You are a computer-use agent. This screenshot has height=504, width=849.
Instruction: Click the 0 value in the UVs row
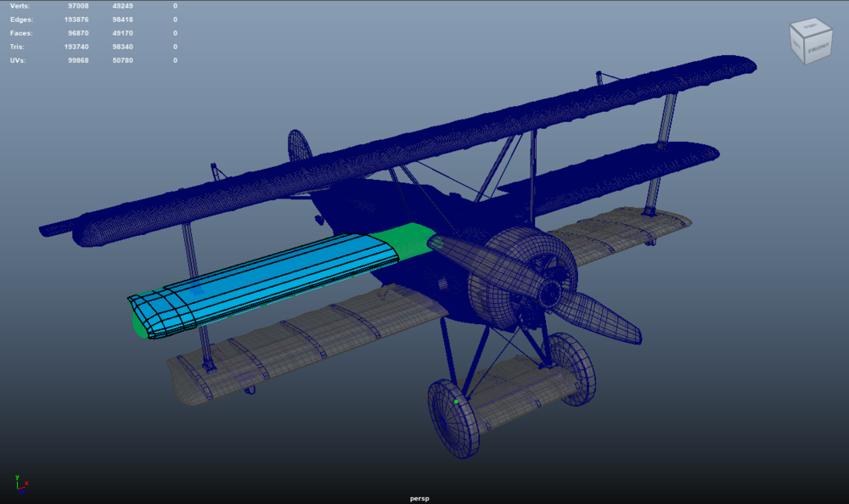[175, 60]
